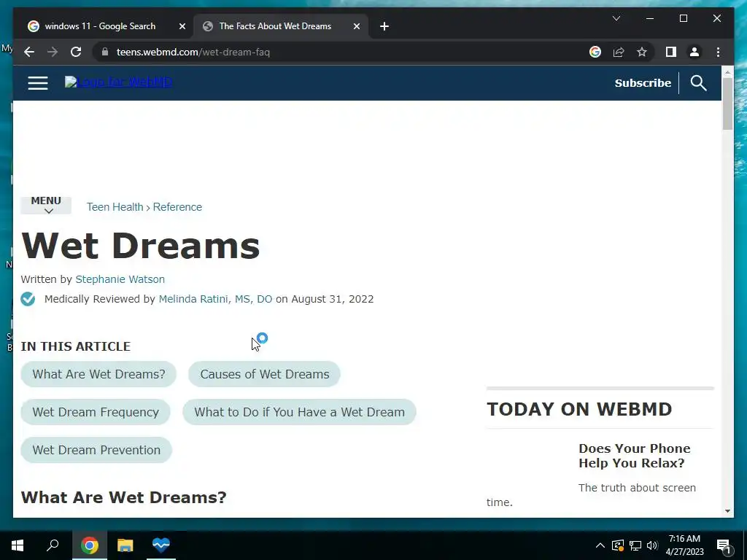Open Reference breadcrumb link

pyautogui.click(x=177, y=207)
